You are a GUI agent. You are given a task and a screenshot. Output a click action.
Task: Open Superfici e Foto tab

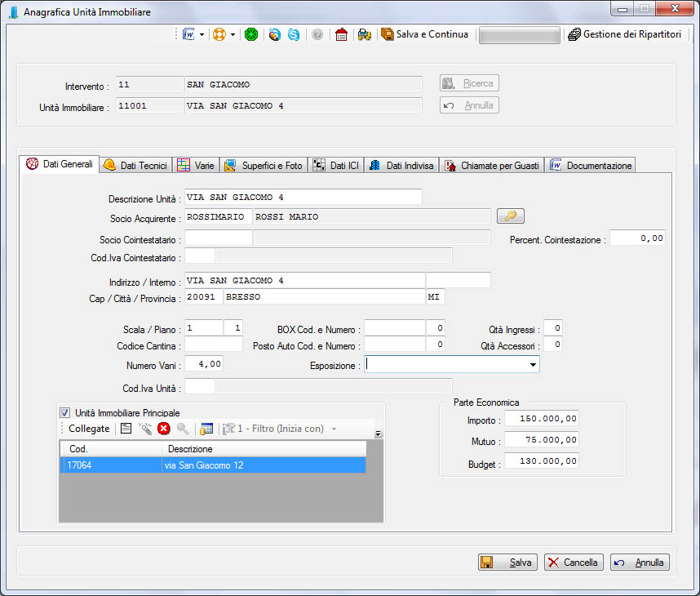click(264, 165)
